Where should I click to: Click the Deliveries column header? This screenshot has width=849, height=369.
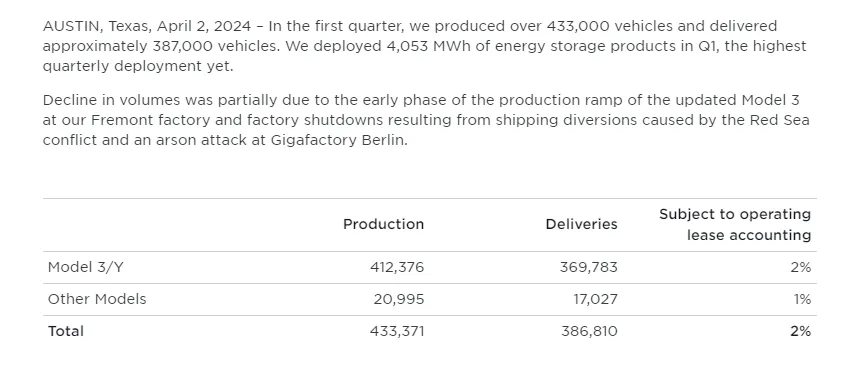582,224
